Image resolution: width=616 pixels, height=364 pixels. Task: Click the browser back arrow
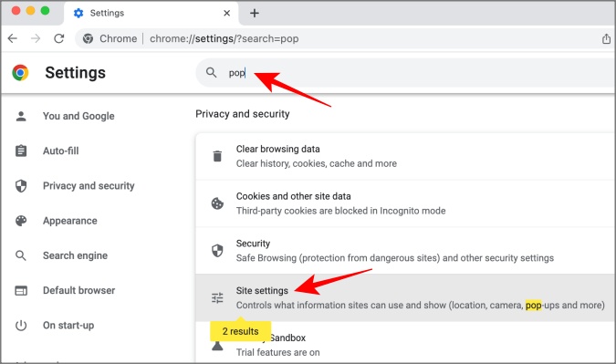coord(13,38)
